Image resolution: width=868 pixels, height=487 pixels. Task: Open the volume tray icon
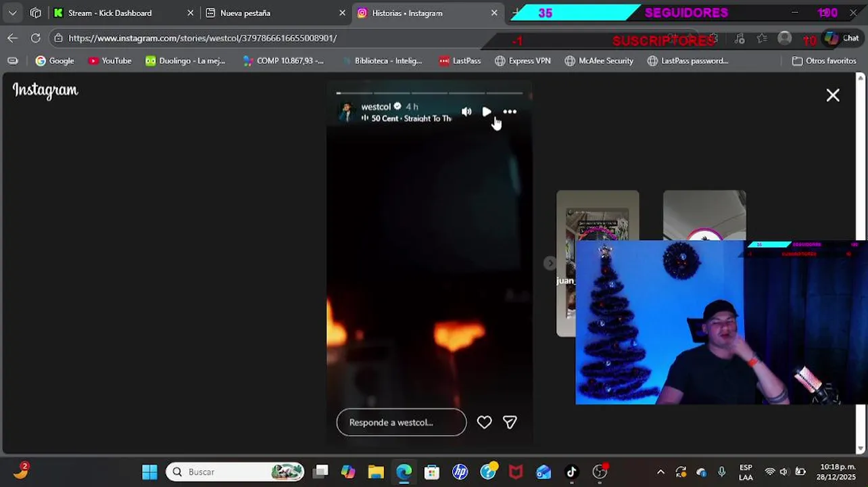784,472
